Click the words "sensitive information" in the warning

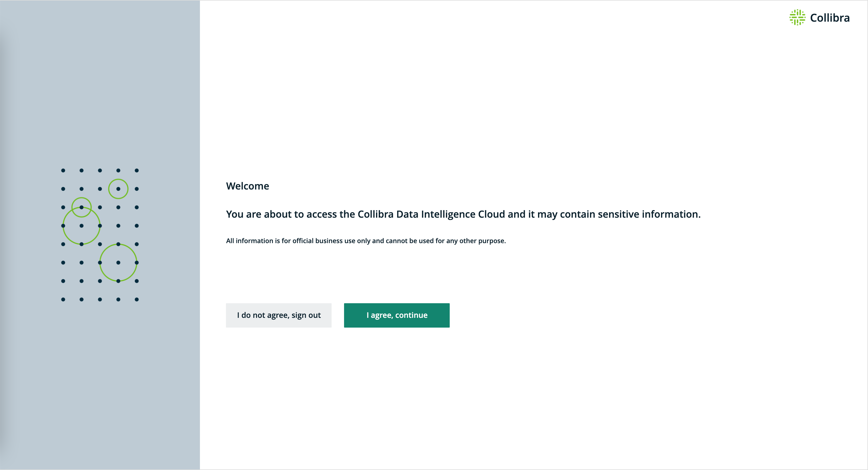click(x=649, y=214)
